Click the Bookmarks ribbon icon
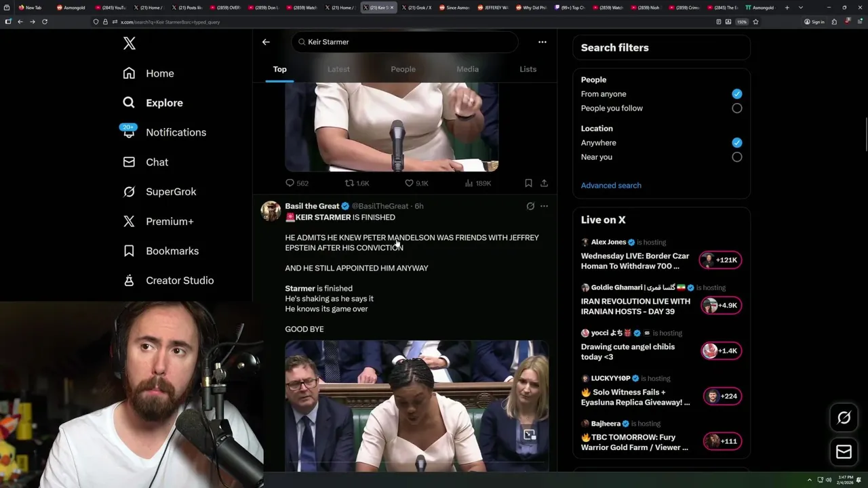Image resolution: width=868 pixels, height=488 pixels. pos(129,251)
